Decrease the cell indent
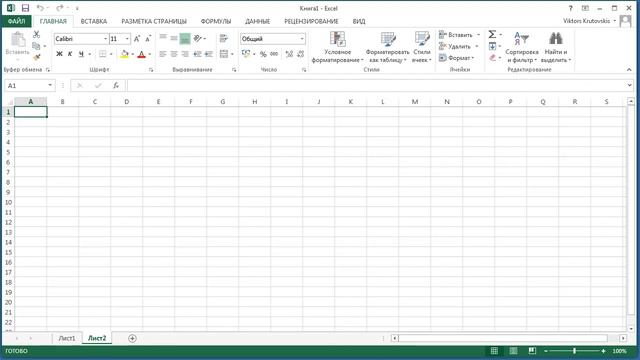This screenshot has width=640, height=360. [198, 54]
